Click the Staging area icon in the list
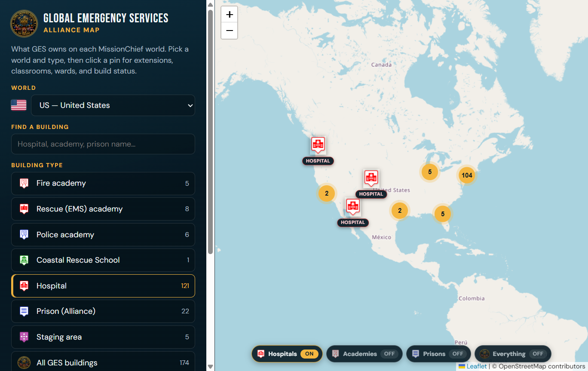The image size is (588, 371). 24,337
